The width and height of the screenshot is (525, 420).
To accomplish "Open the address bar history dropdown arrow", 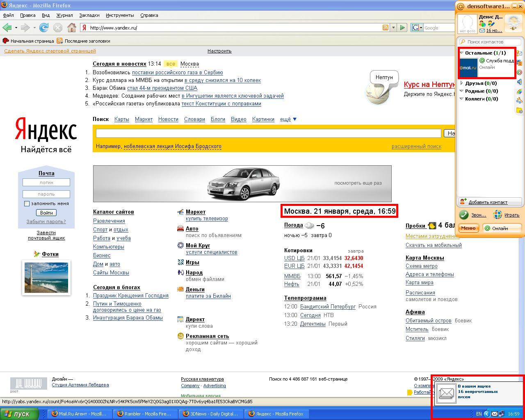I will (x=393, y=27).
